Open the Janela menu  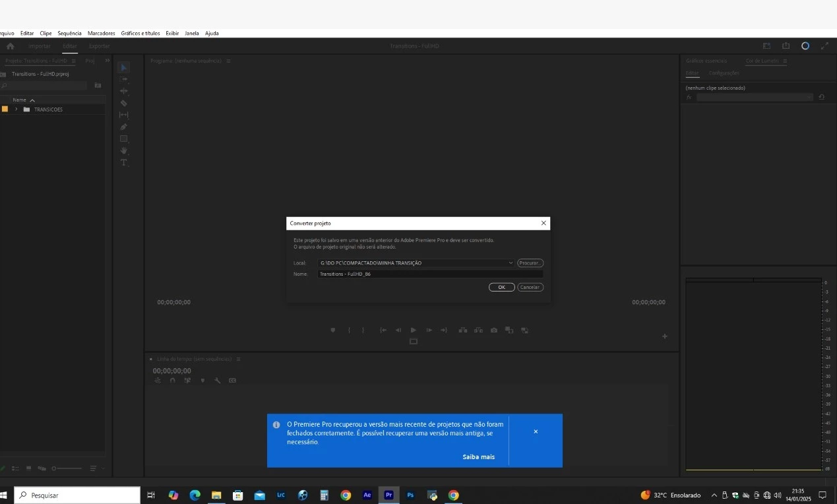(192, 33)
